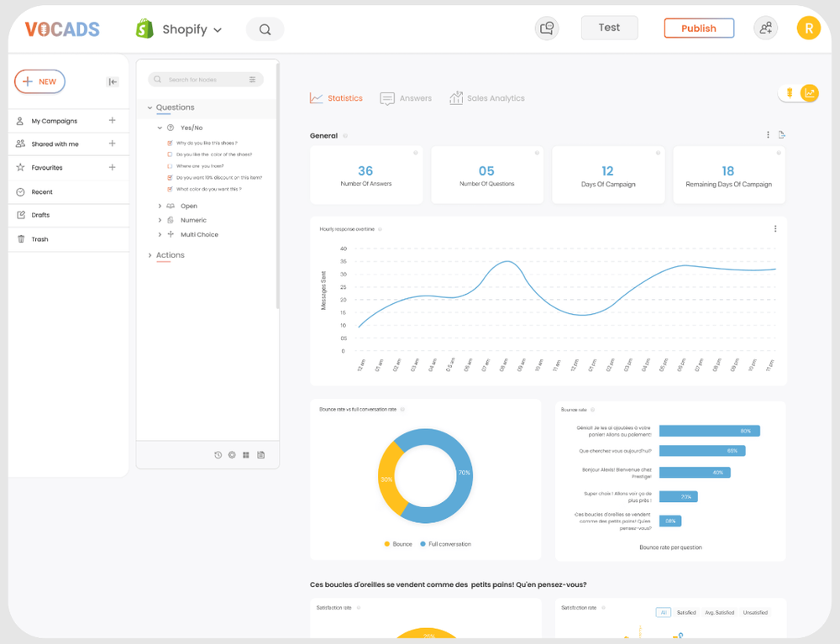Open the Sales Analytics tab
The height and width of the screenshot is (644, 840).
pos(487,98)
